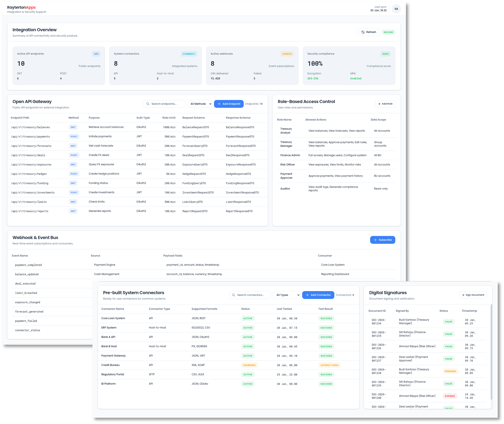Click the magnifier icon in endpoint search
The height and width of the screenshot is (424, 504).
[148, 104]
